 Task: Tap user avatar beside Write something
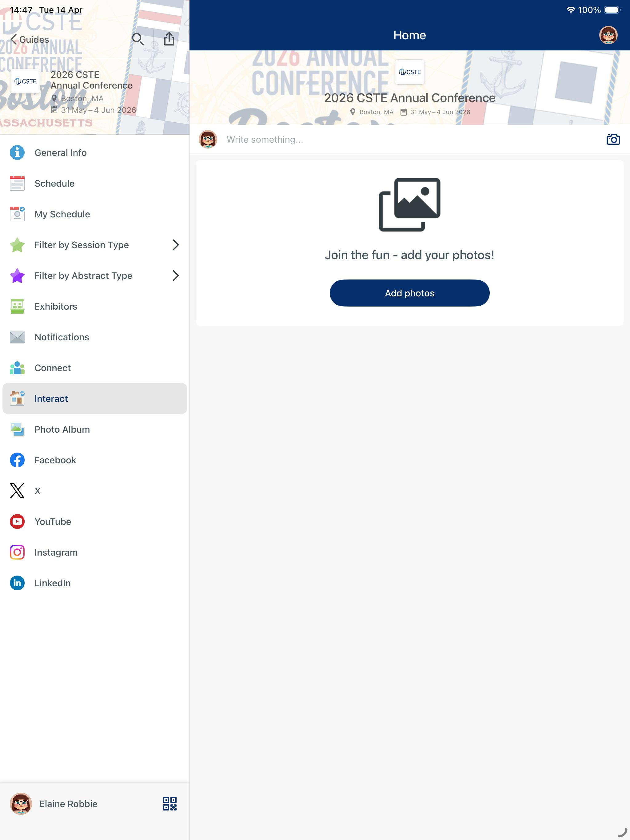coord(208,139)
